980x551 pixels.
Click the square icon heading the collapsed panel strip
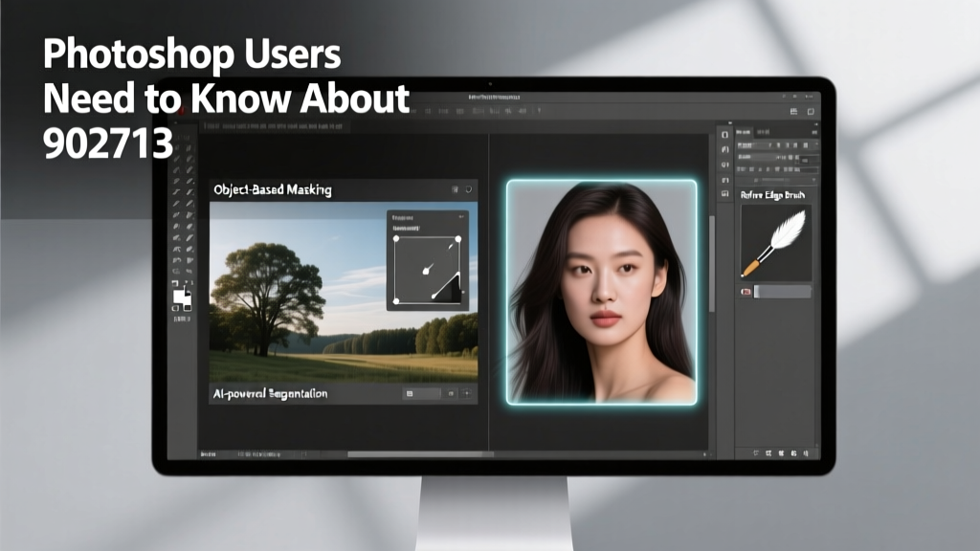click(725, 134)
